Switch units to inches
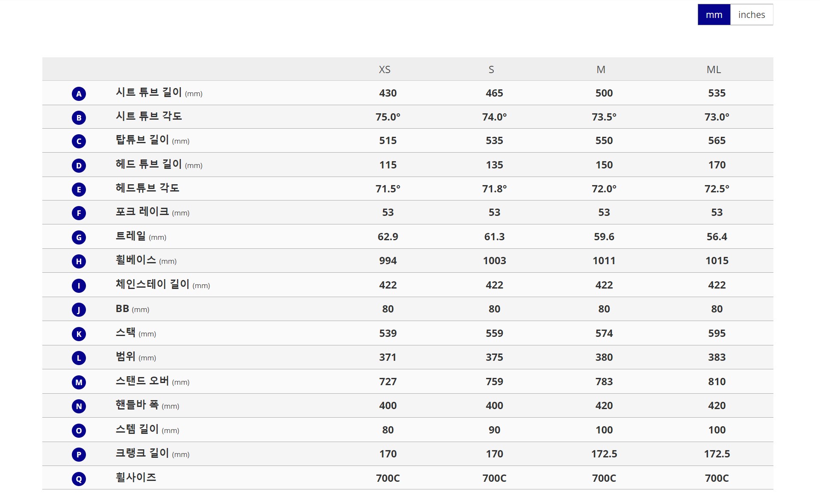 tap(751, 15)
